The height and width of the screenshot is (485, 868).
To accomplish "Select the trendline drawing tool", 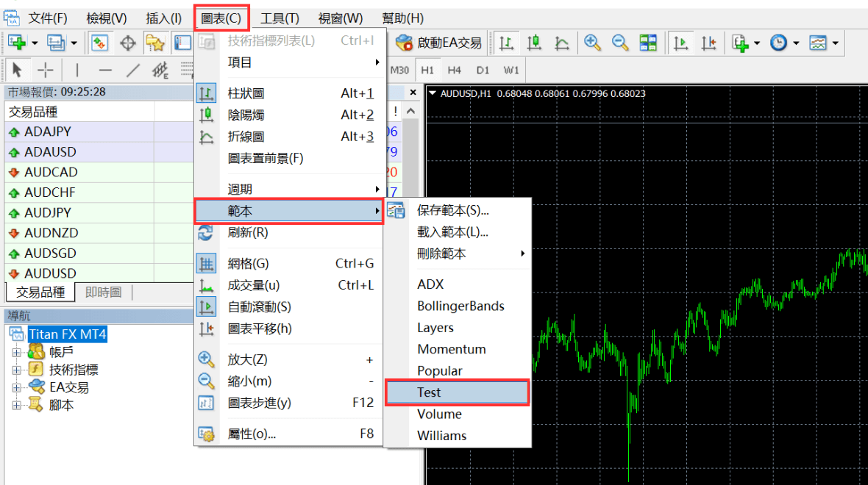I will click(133, 70).
